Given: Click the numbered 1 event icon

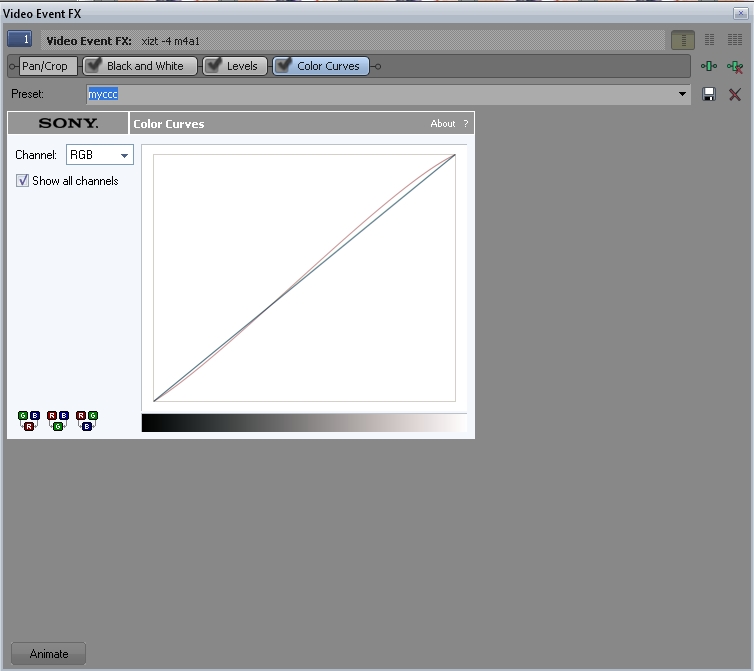Looking at the screenshot, I should click(20, 39).
